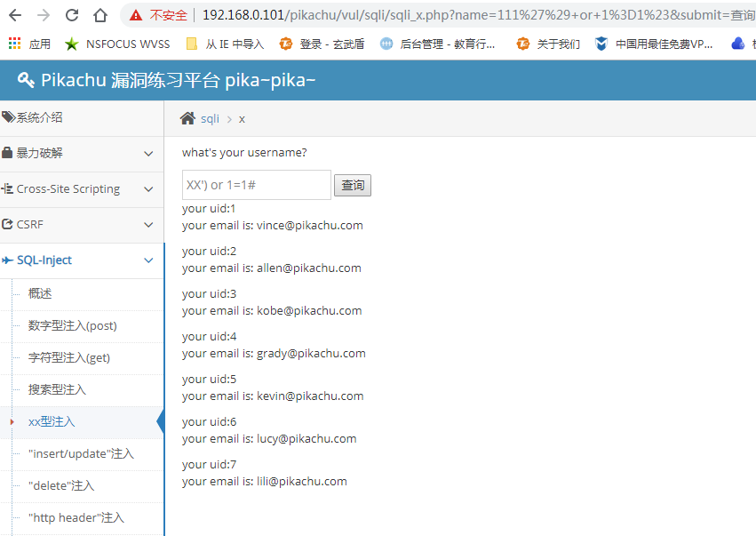Screen dimensions: 756x536
Task: Click the red not-secure warning icon
Action: 136,15
